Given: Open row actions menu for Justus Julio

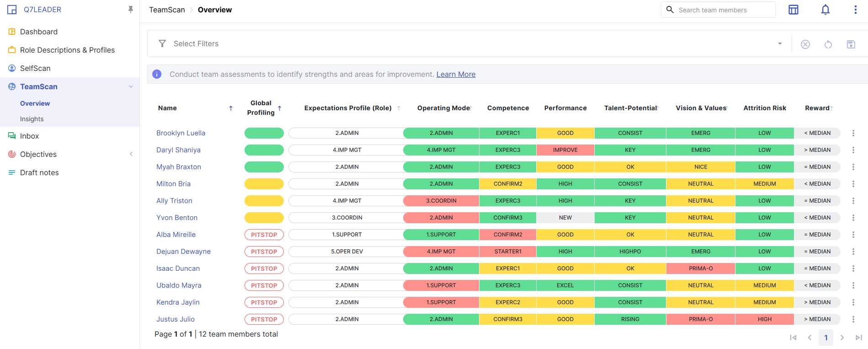Looking at the screenshot, I should click(853, 319).
